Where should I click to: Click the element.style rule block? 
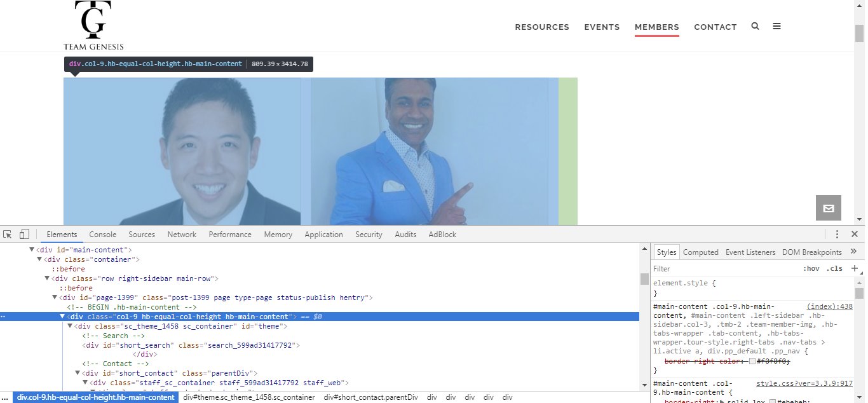click(753, 288)
